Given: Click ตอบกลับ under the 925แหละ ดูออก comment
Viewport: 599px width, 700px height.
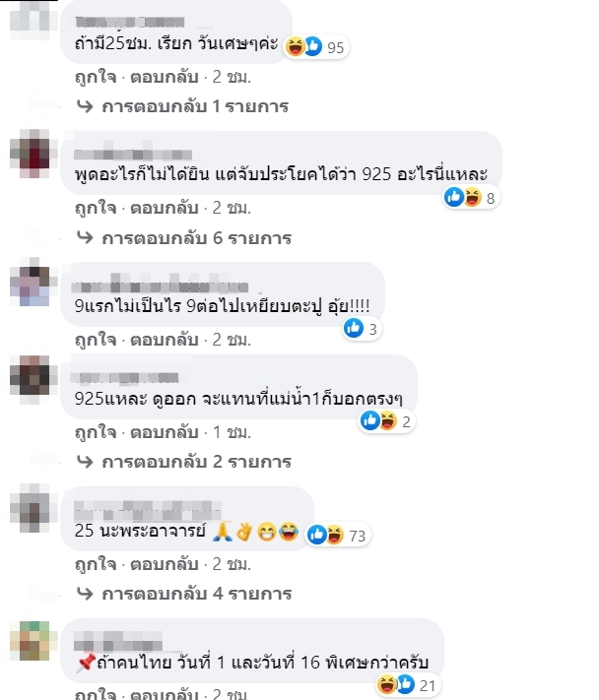Looking at the screenshot, I should (165, 432).
